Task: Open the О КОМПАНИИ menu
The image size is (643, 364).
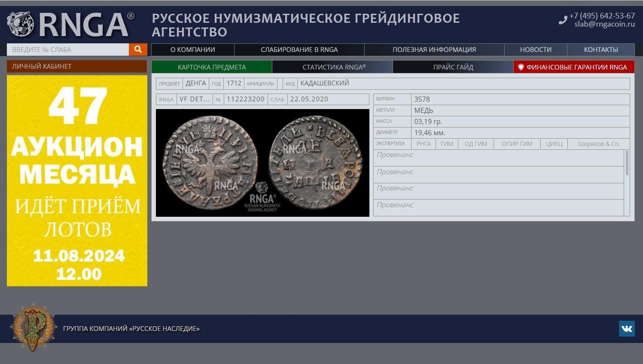Action: click(x=192, y=50)
